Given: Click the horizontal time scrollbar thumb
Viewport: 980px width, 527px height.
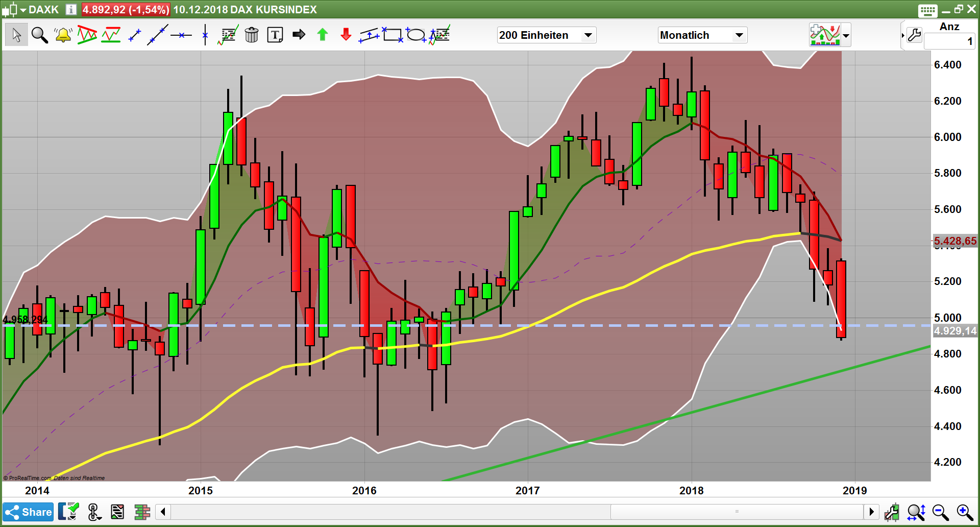Looking at the screenshot, I should (x=737, y=512).
